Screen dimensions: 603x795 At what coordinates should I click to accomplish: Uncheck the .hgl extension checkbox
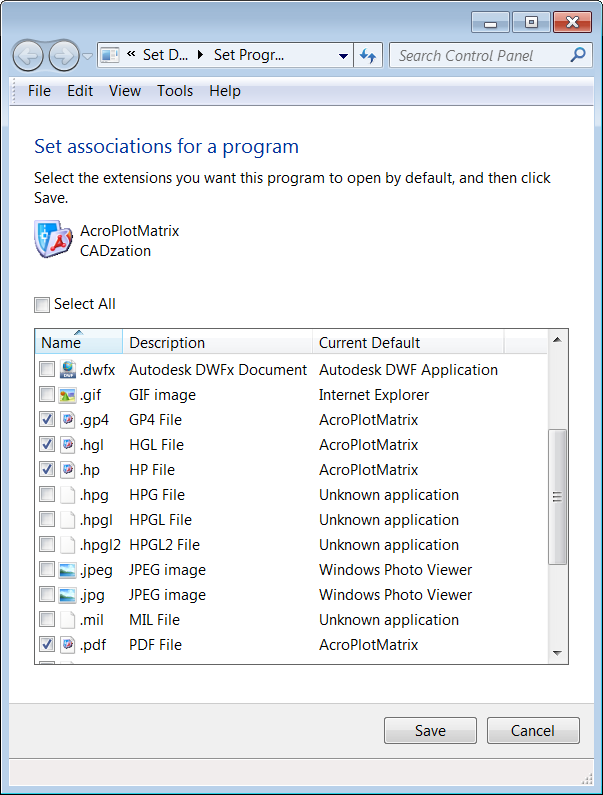(x=47, y=444)
